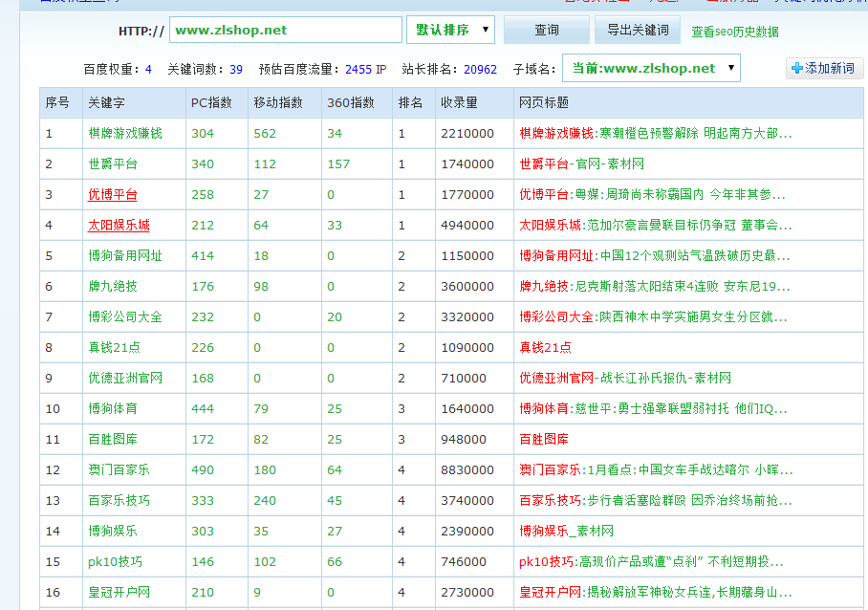The height and width of the screenshot is (610, 868).
Task: Open title 太阳娱乐城:范加尔豪言曼联
Action: point(656,226)
